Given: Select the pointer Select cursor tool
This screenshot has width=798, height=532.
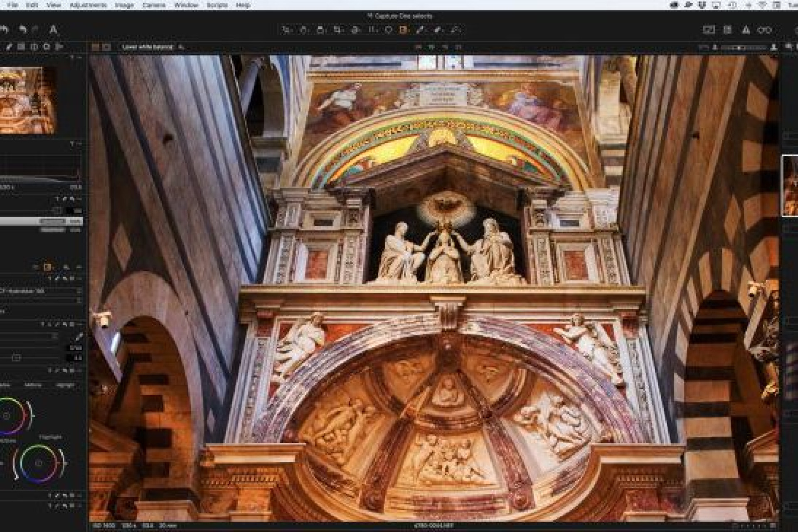Looking at the screenshot, I should (286, 29).
